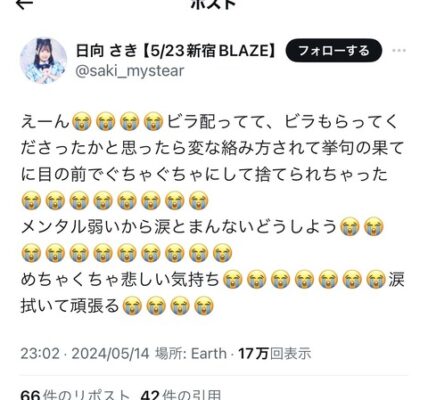Click the 23:02 timestamp
Viewport: 428px width, 400px height.
coord(40,353)
